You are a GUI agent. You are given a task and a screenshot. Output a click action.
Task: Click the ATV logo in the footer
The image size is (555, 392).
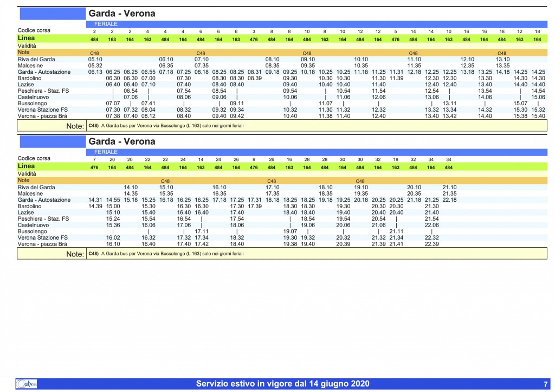26,384
